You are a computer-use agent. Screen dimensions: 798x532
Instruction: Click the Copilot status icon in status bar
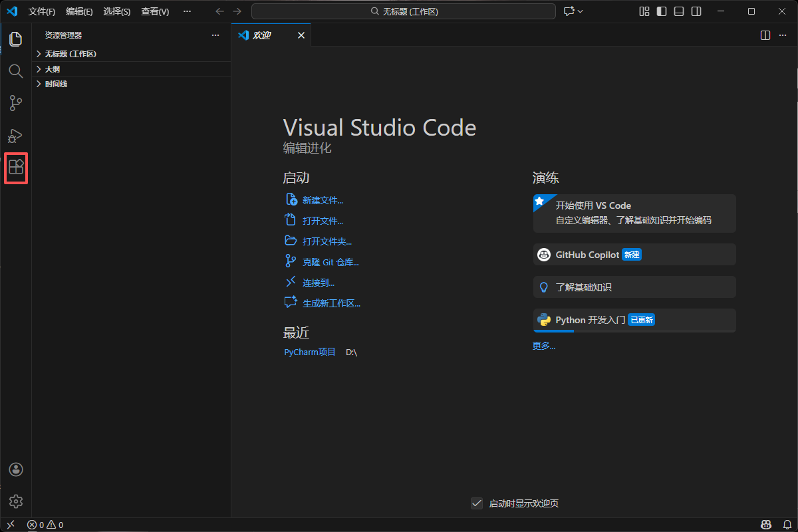[766, 525]
